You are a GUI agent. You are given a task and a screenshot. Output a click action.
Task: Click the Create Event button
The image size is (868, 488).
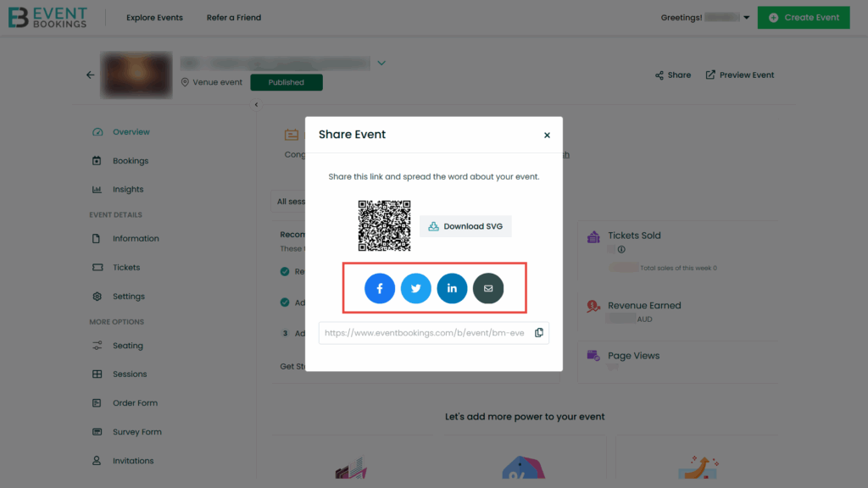pyautogui.click(x=804, y=18)
